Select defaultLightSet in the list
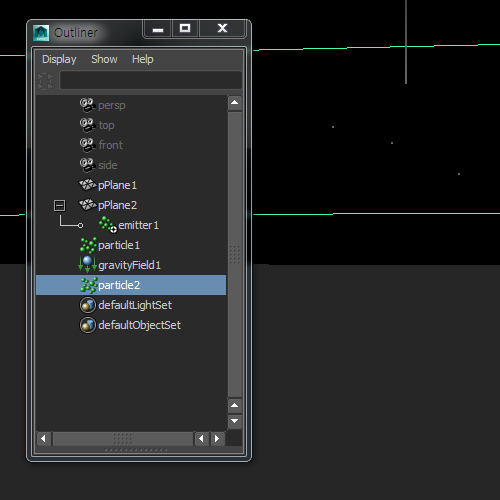Screen dimensions: 500x500 point(135,305)
